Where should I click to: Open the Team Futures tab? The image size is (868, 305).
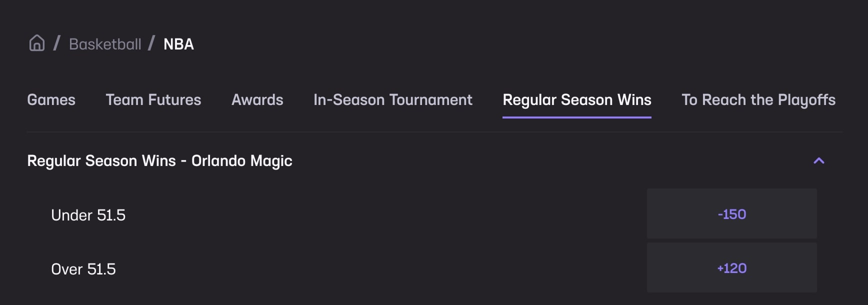[153, 100]
